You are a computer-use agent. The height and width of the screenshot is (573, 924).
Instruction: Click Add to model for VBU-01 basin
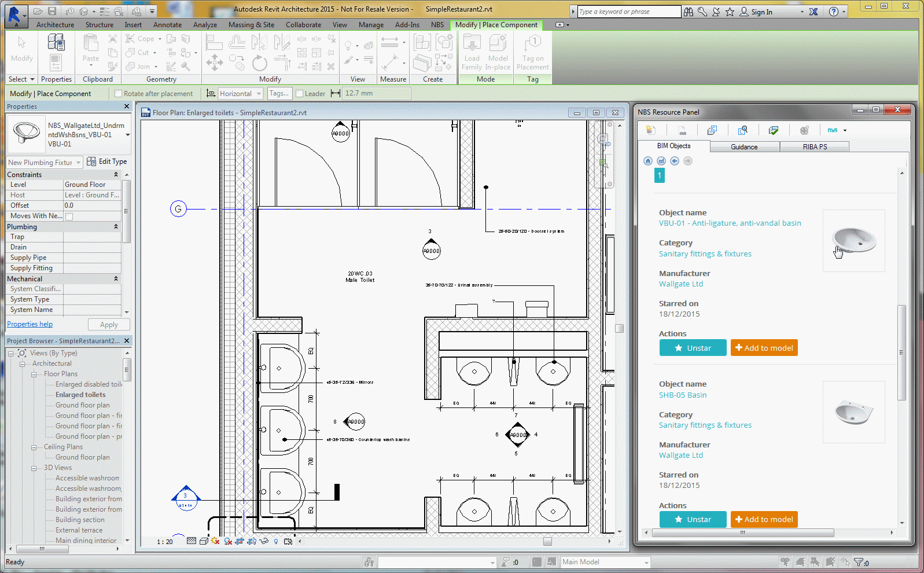764,348
